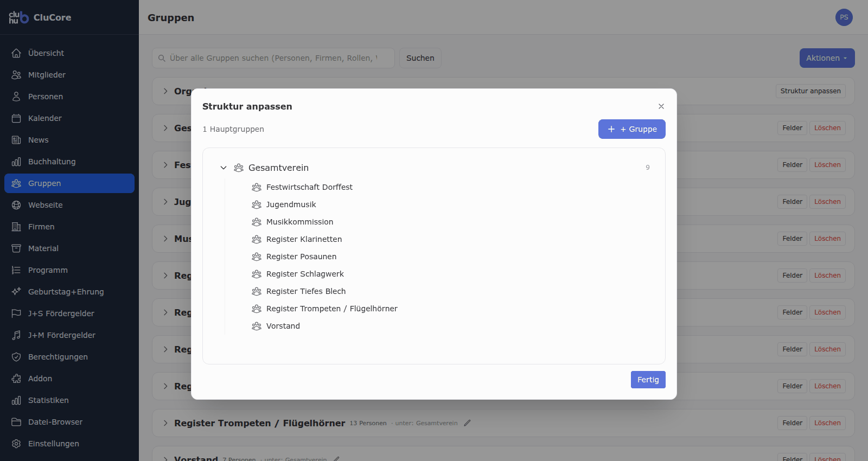Expand the group row starting with Fes
Viewport: 868px width, 461px height.
click(165, 165)
